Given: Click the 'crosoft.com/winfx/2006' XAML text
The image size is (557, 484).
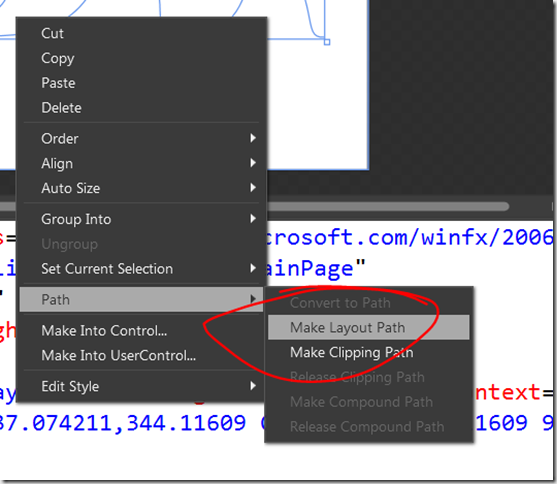Looking at the screenshot, I should tap(410, 237).
